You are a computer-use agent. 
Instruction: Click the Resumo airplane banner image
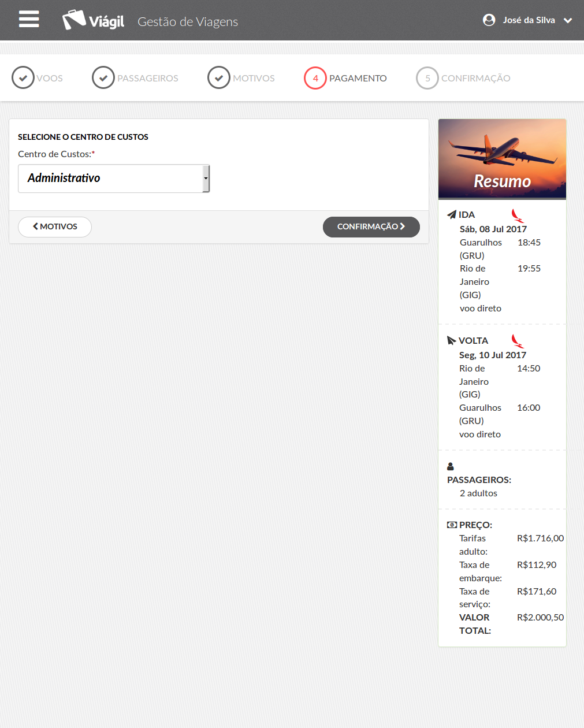pyautogui.click(x=502, y=159)
